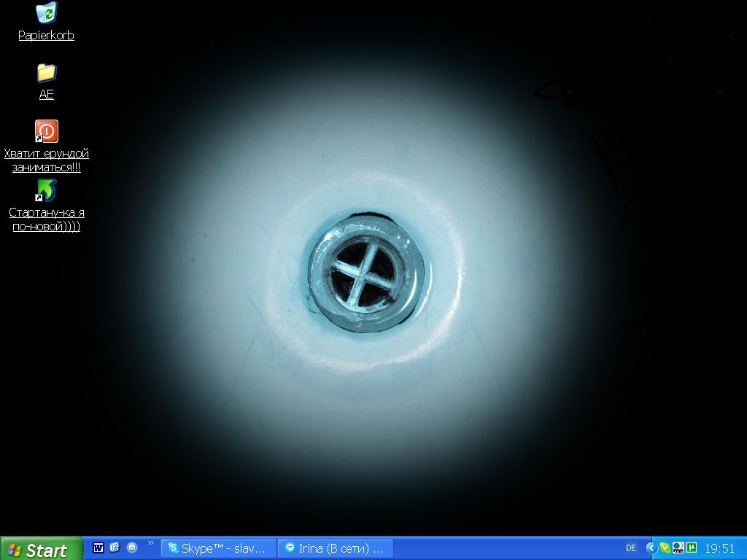Open the Start menu
This screenshot has width=747, height=560.
pos(42,549)
